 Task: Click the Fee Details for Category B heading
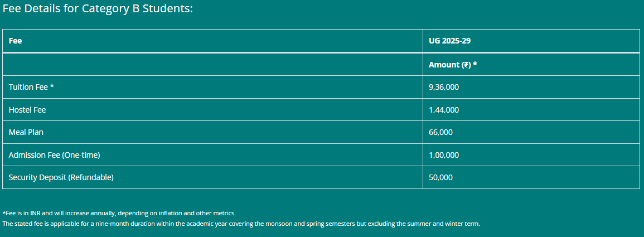(x=98, y=9)
